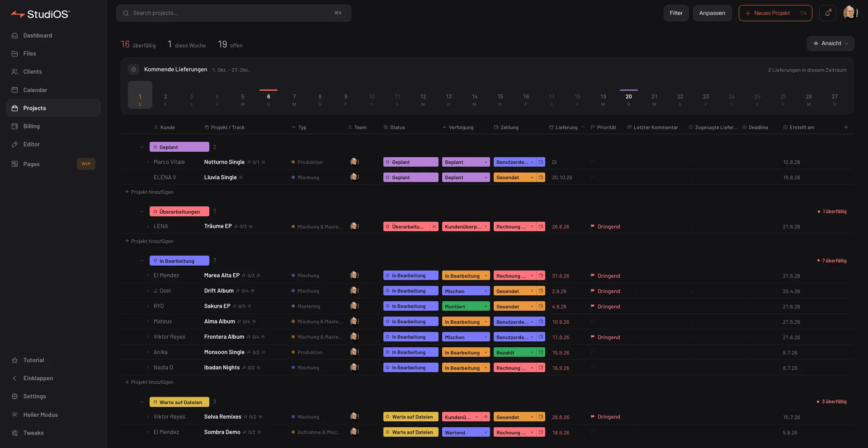
Task: Toggle Heller Modus light mode
Action: pyautogui.click(x=40, y=415)
